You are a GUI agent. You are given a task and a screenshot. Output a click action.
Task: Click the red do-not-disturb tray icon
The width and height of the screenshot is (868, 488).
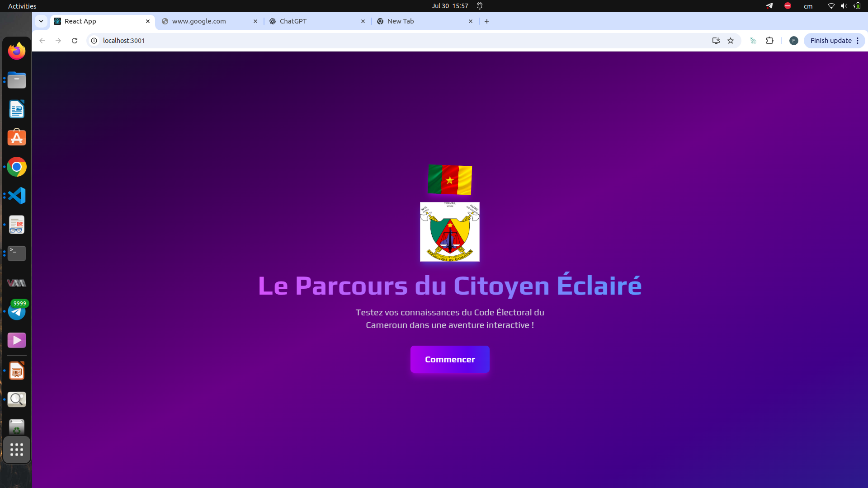click(788, 6)
